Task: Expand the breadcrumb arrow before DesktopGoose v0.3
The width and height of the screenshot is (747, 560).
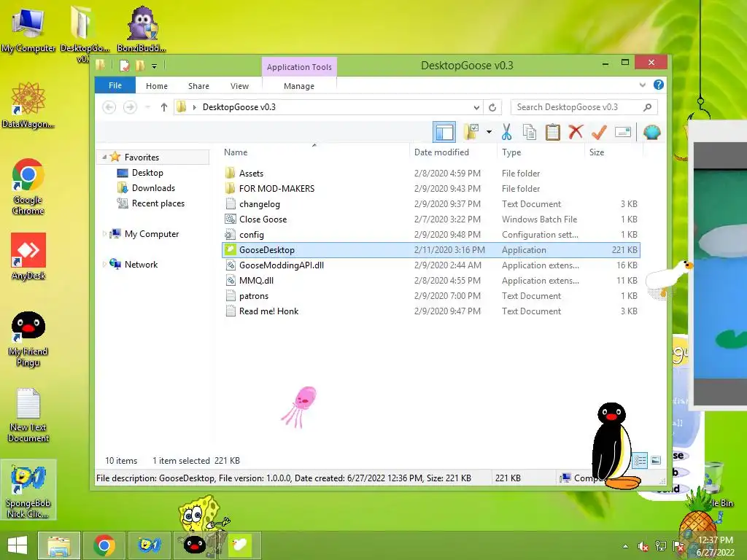Action: tap(194, 108)
